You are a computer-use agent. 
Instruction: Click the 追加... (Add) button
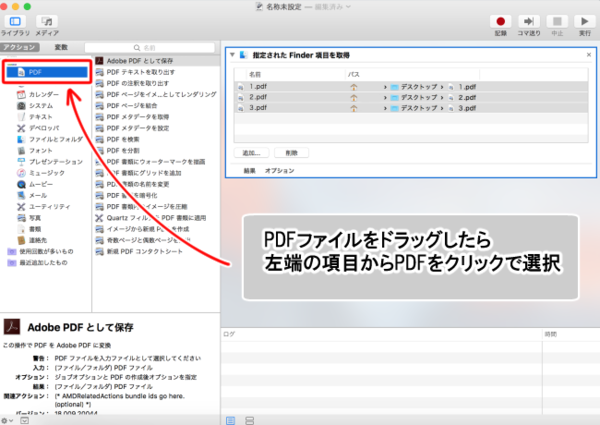pos(252,153)
